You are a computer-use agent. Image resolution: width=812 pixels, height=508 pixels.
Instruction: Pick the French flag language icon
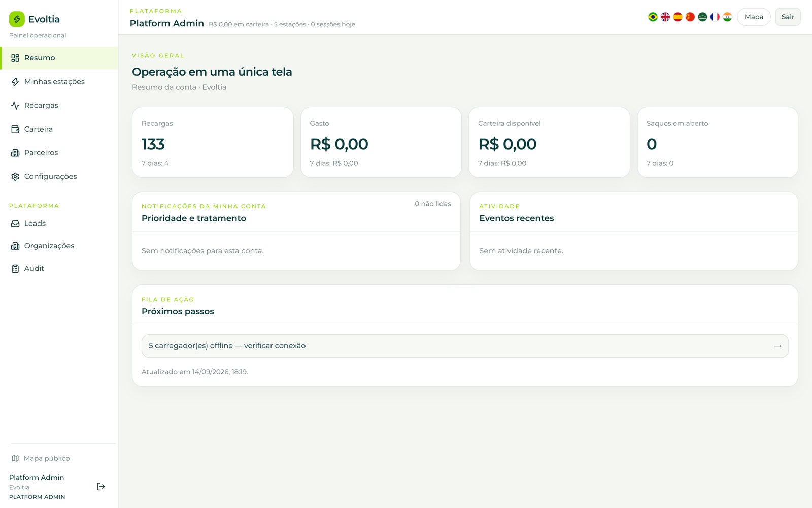click(715, 17)
